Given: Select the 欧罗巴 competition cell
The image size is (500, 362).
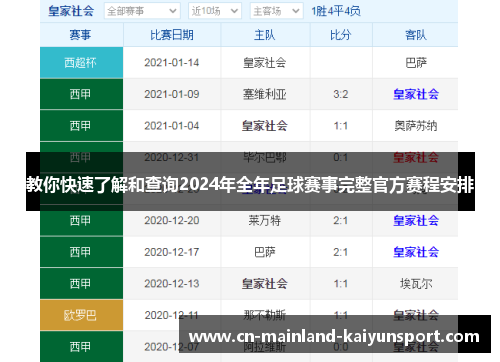Looking at the screenshot, I should (81, 315).
